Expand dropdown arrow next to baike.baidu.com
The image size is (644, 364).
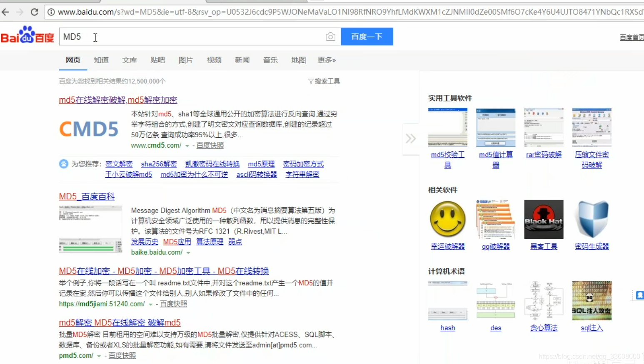(188, 253)
